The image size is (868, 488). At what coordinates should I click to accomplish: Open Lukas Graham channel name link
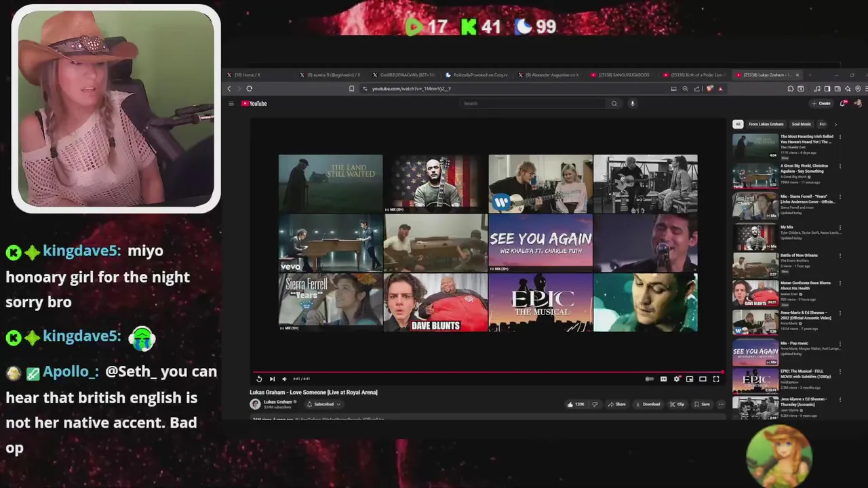pyautogui.click(x=278, y=402)
